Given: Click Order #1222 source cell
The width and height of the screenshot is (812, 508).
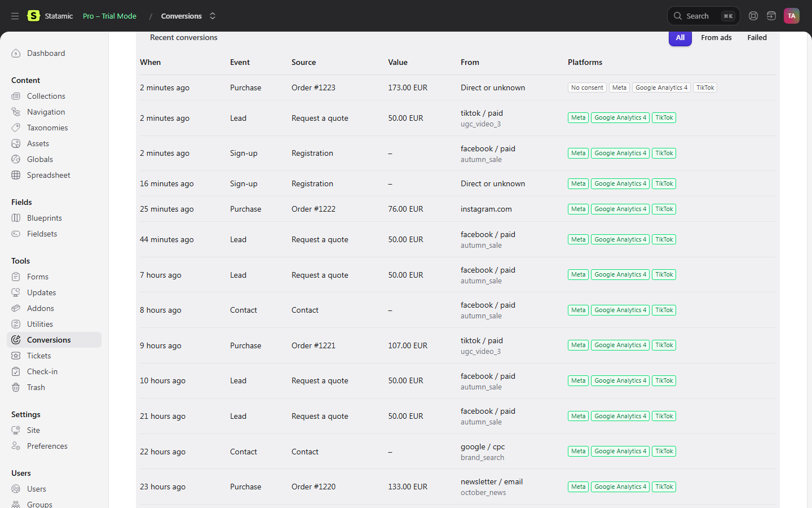Looking at the screenshot, I should [314, 209].
